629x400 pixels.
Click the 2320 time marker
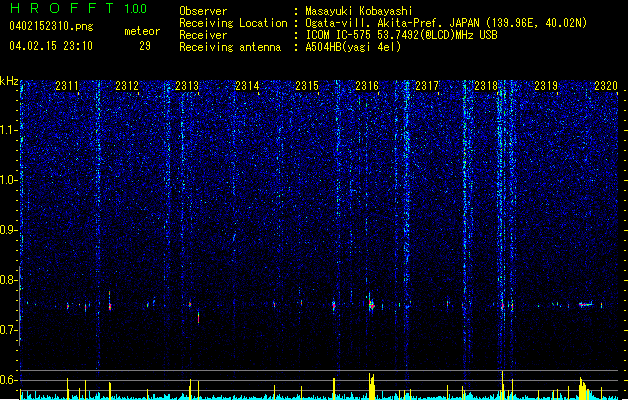(606, 86)
